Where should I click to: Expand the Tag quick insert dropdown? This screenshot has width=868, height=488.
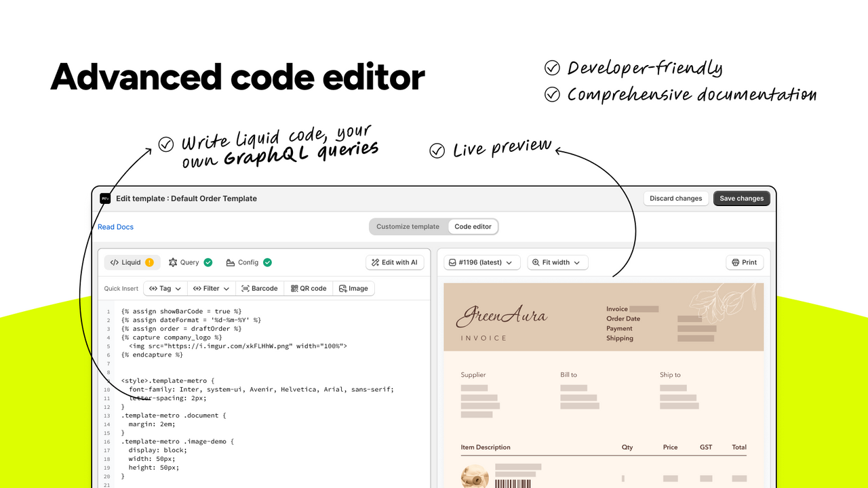(165, 288)
